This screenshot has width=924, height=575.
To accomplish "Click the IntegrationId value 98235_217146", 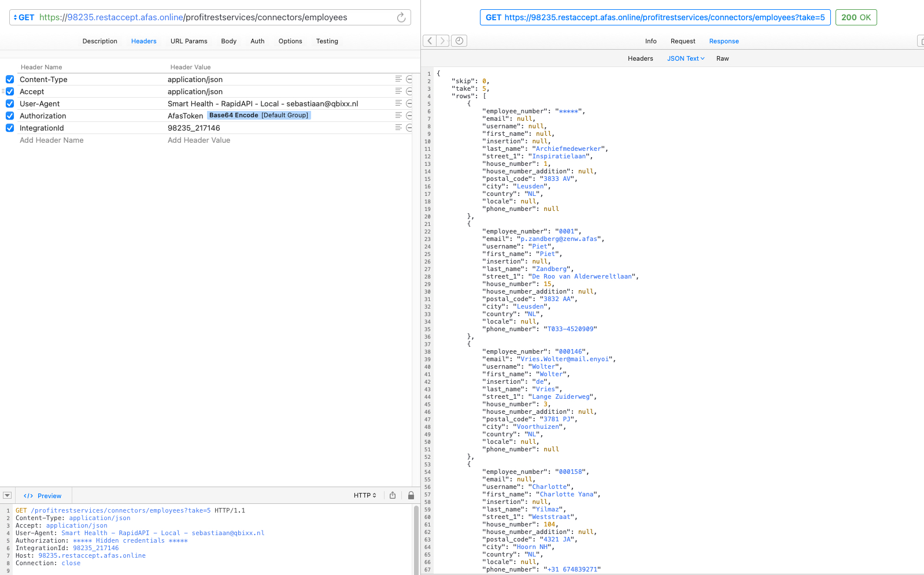I will pyautogui.click(x=194, y=128).
